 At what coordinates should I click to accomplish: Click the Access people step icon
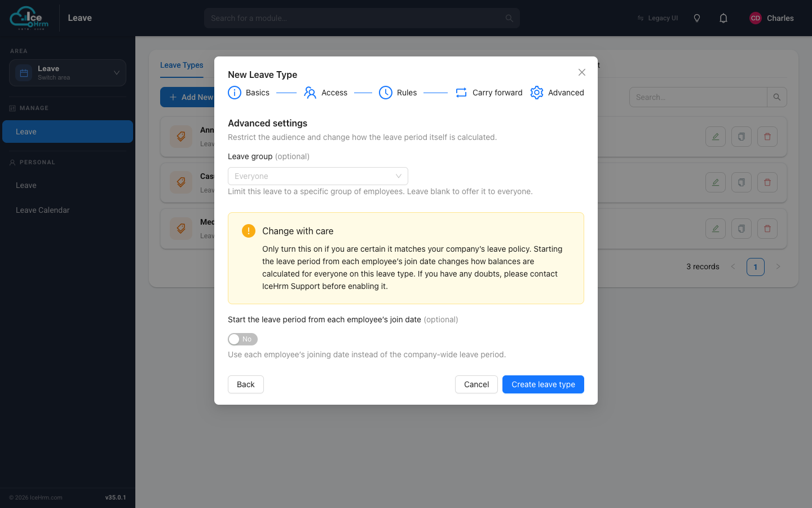tap(310, 93)
